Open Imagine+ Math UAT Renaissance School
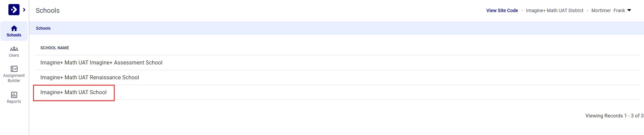 (90, 78)
